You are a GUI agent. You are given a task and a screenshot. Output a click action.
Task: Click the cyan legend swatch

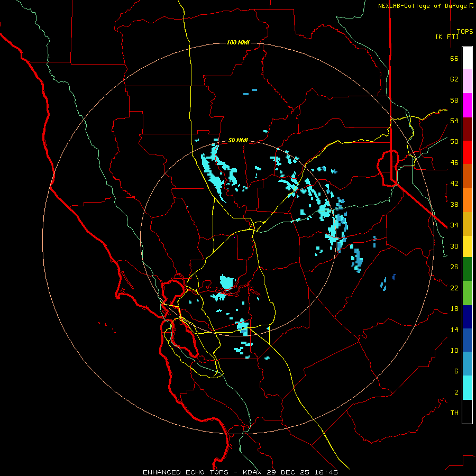[x=467, y=388]
